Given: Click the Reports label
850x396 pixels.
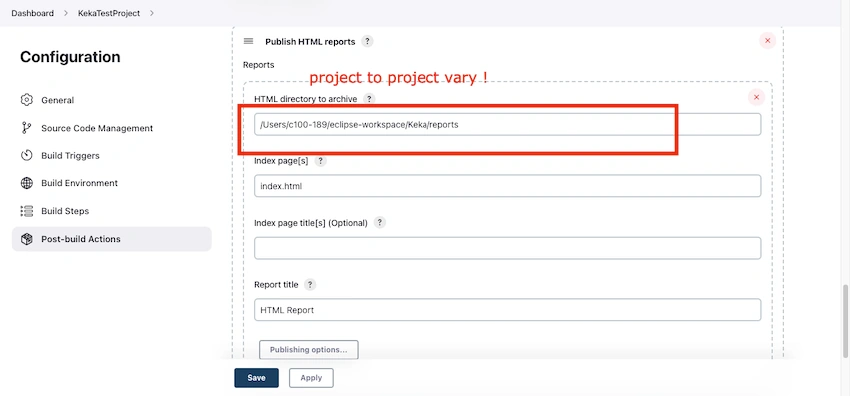Looking at the screenshot, I should (259, 65).
